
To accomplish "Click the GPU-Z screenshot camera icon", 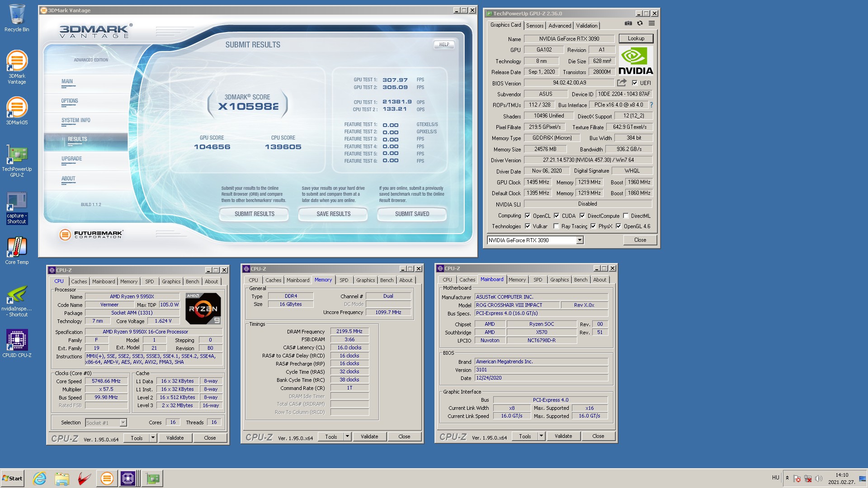I will point(628,23).
